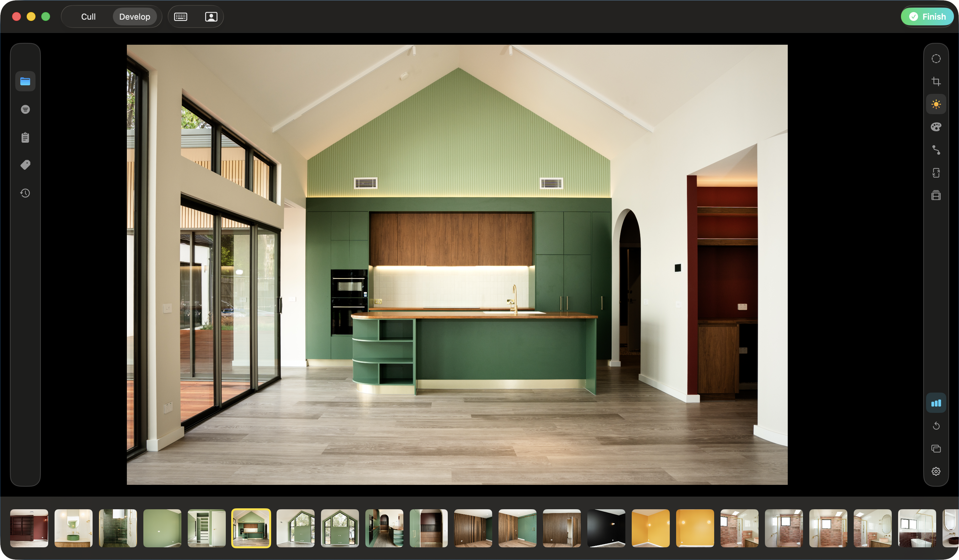The height and width of the screenshot is (560, 959).
Task: Open the masking circle tool
Action: [x=936, y=59]
